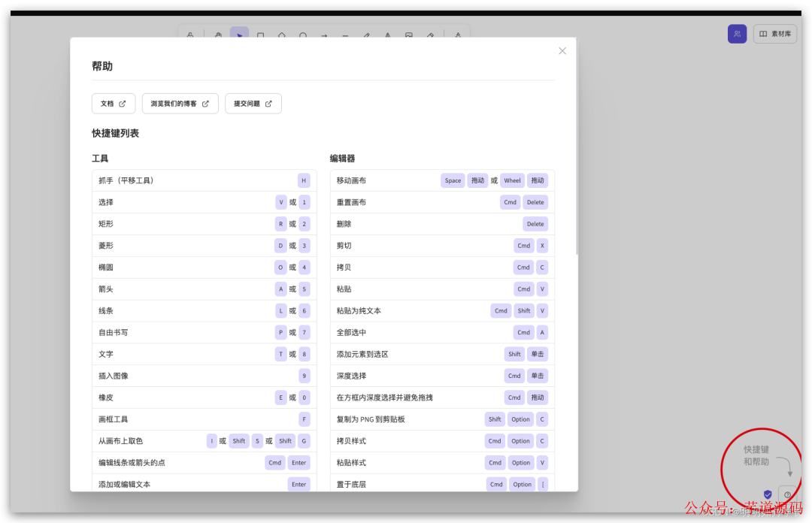This screenshot has width=812, height=523.
Task: Select the Diamond tool
Action: tap(282, 34)
